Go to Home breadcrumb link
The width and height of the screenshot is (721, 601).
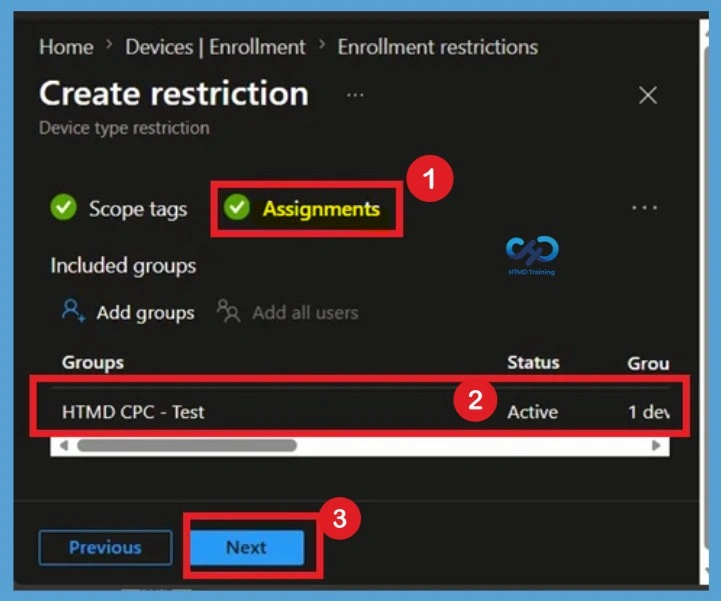coord(66,47)
